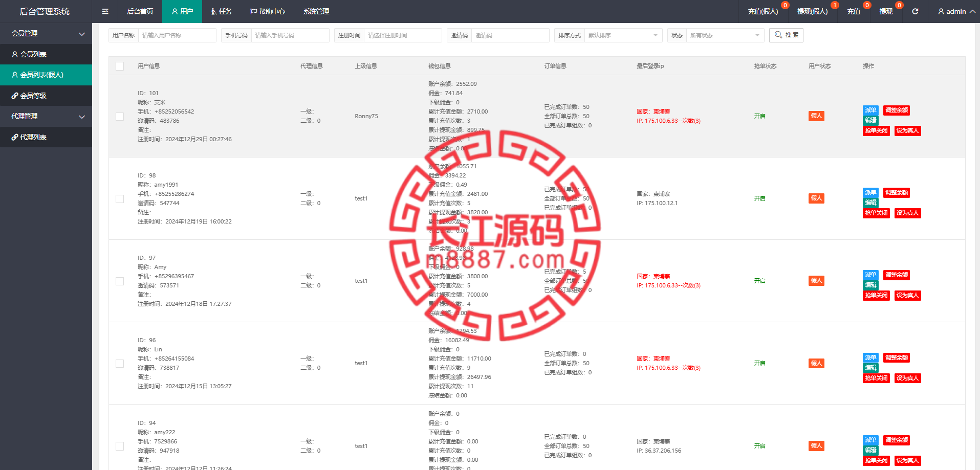This screenshot has height=470, width=980.
Task: Collapse the 会员管理 sidebar group
Action: click(x=46, y=33)
